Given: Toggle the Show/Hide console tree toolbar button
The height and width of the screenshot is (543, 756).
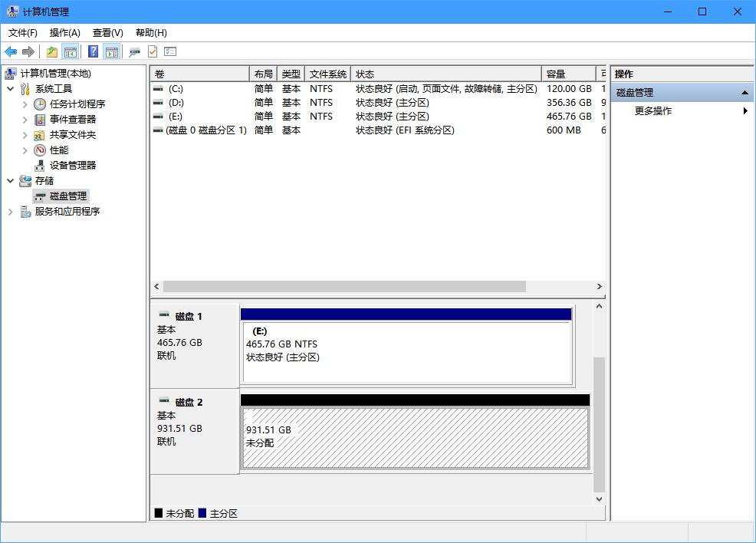Looking at the screenshot, I should tap(70, 51).
